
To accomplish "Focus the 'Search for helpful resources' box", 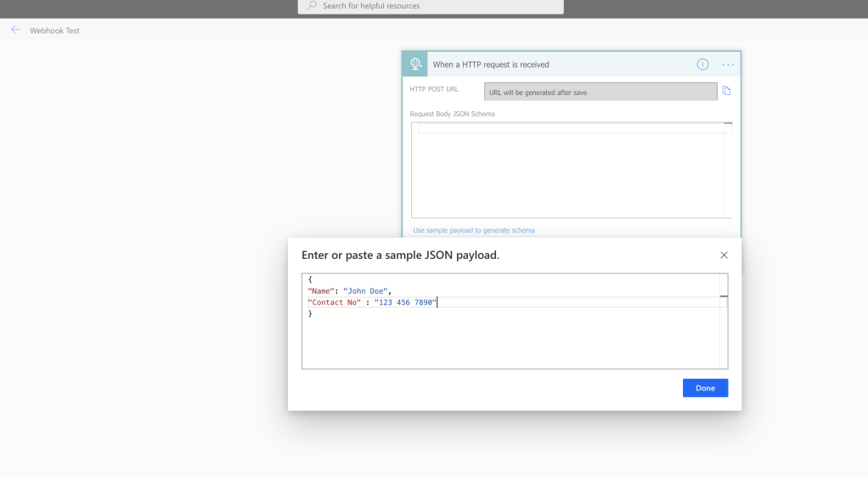I will pyautogui.click(x=433, y=6).
